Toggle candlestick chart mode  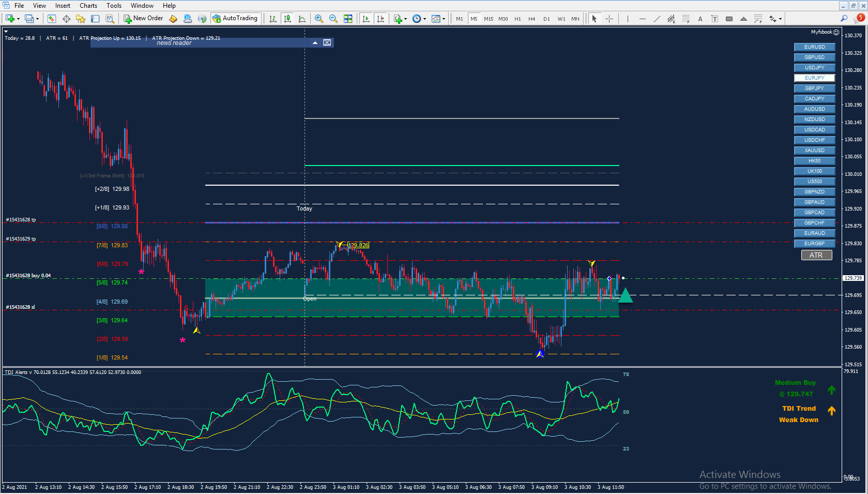(287, 19)
